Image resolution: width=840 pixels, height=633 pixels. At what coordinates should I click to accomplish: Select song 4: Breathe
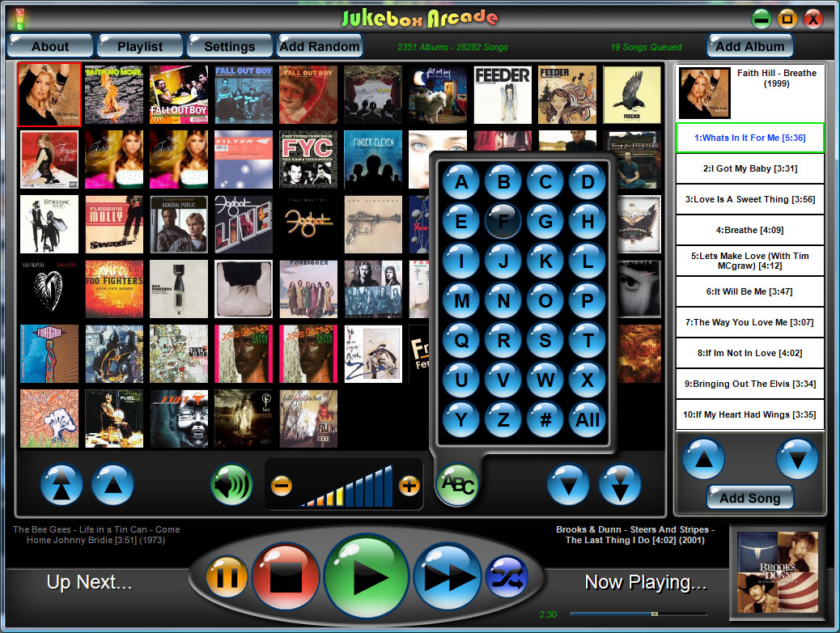(x=750, y=230)
